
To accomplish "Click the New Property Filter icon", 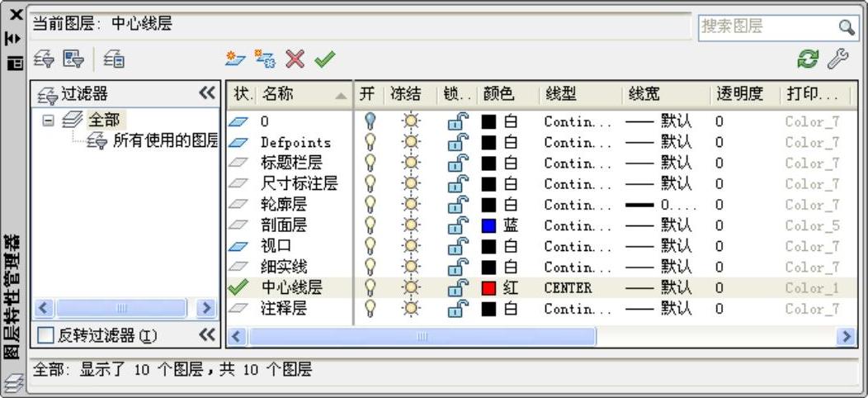I will 45,59.
